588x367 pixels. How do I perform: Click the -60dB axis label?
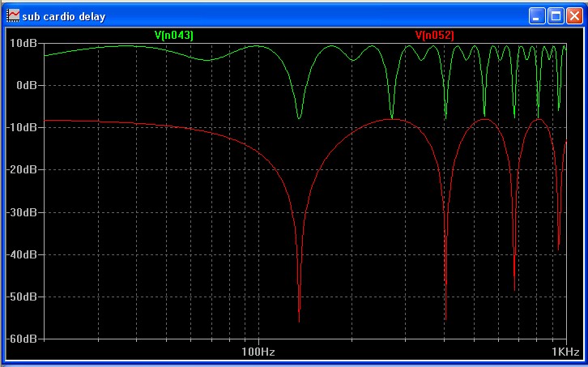[x=22, y=339]
